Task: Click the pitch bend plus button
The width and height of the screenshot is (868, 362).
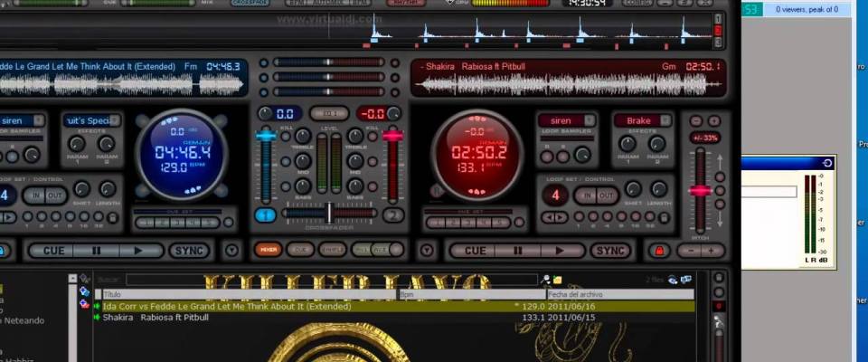Action: pos(712,251)
